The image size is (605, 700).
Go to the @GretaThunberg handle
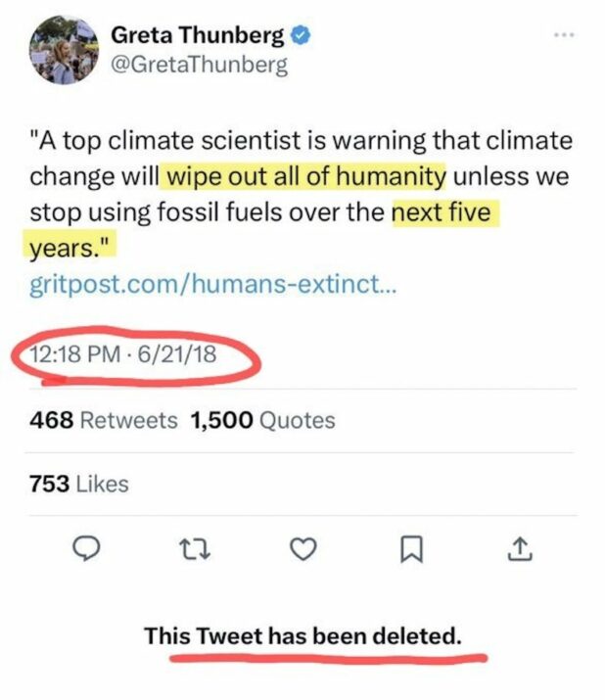[199, 66]
